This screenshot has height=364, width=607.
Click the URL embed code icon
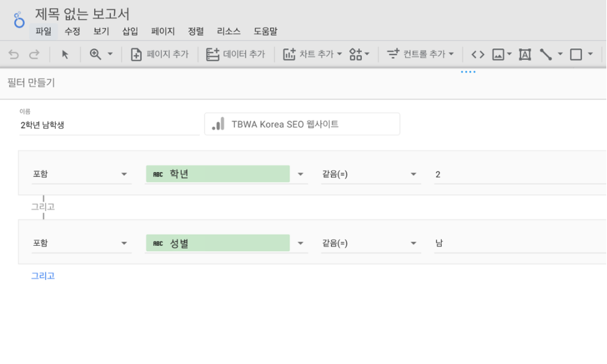(x=477, y=54)
